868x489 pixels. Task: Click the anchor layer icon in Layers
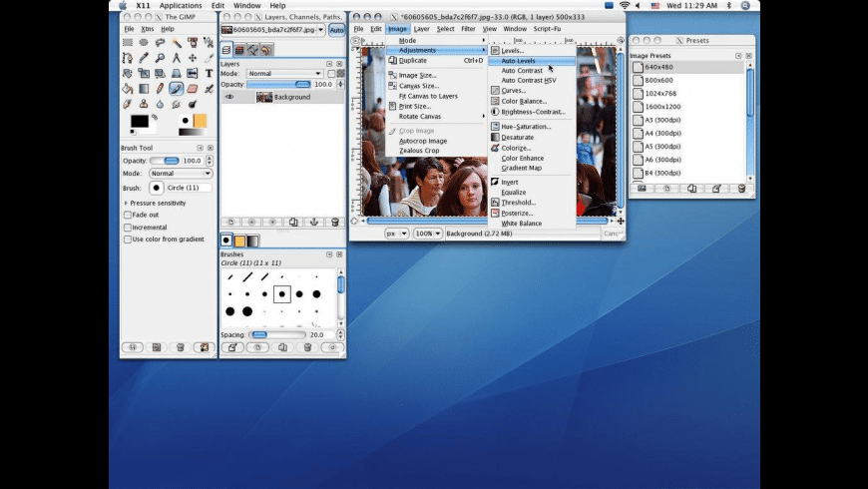[x=312, y=222]
